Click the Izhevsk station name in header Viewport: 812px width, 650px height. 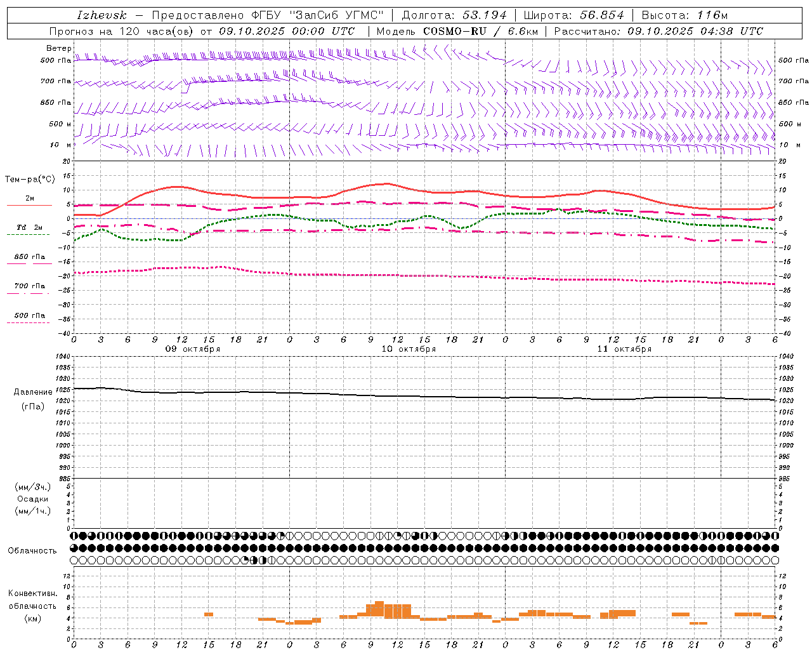(101, 15)
